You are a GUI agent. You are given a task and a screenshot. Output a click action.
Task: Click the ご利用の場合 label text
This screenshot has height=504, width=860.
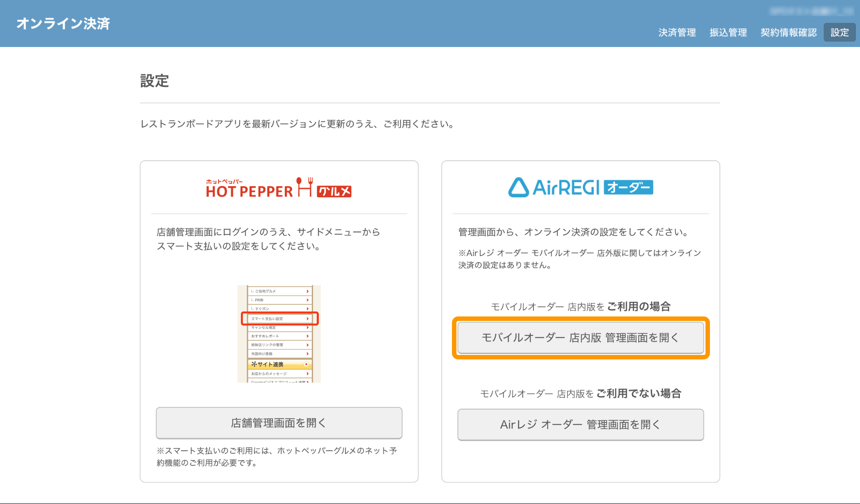click(639, 307)
